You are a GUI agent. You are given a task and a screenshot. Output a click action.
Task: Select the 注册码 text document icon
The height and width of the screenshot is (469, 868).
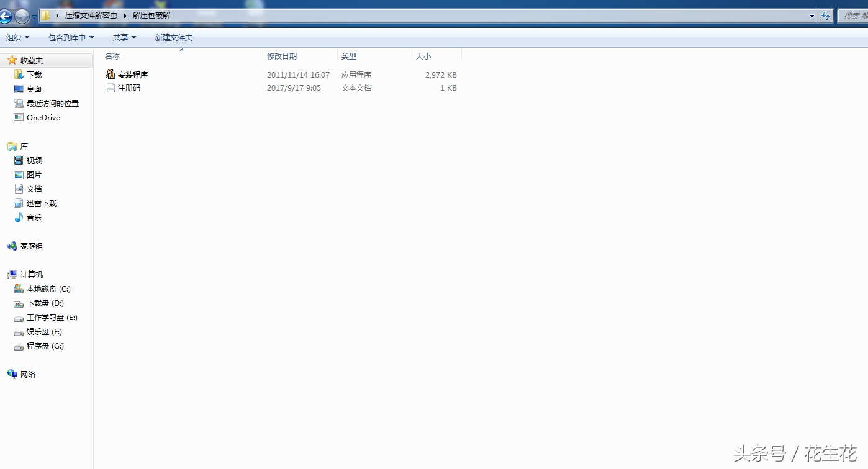pyautogui.click(x=111, y=88)
